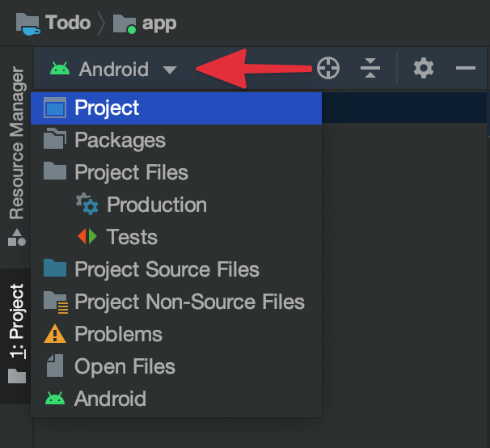Click the green Android icon in toolbar
490x448 pixels.
pyautogui.click(x=60, y=69)
